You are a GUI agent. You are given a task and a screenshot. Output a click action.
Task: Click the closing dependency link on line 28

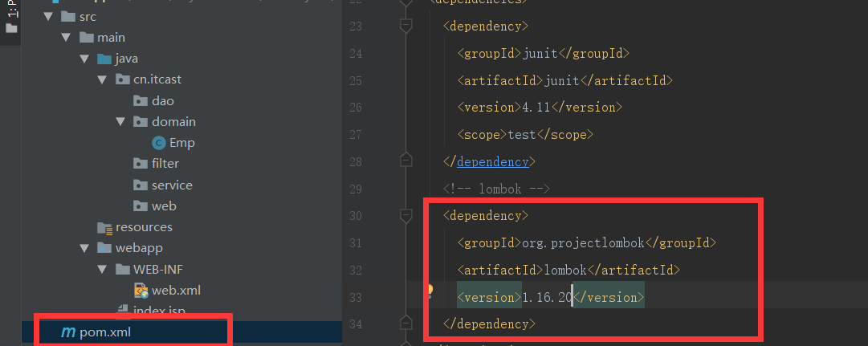tap(493, 161)
